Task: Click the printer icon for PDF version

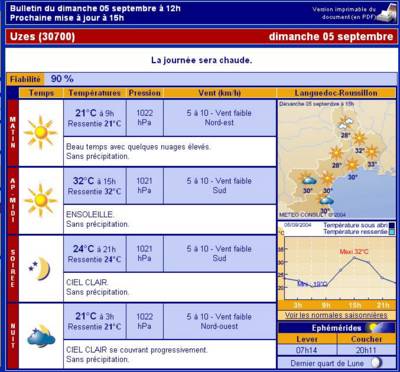Action: coord(387,14)
